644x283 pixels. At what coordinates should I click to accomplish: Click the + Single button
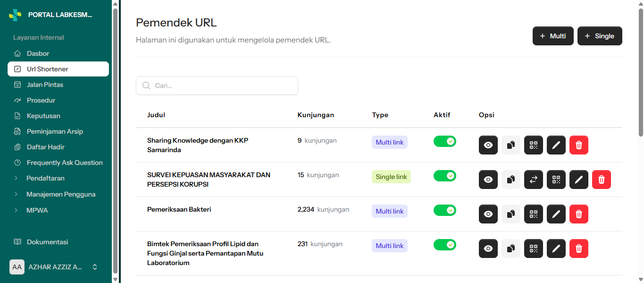point(600,36)
